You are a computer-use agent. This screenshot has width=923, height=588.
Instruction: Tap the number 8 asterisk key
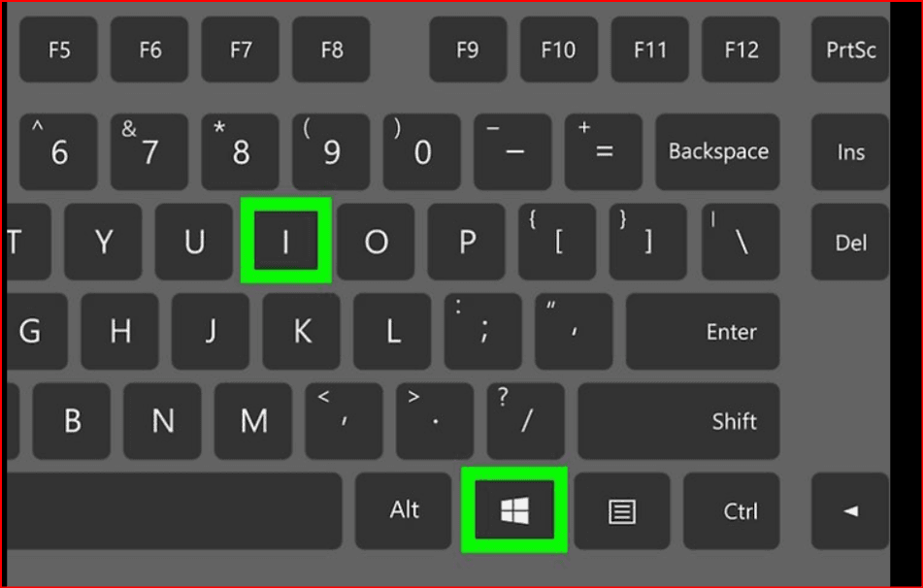(x=240, y=152)
